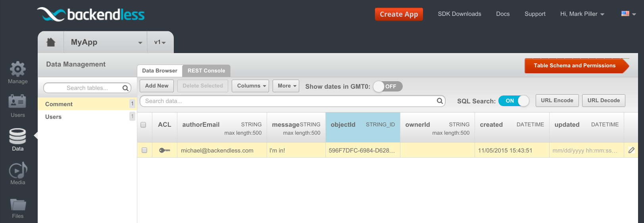Image resolution: width=644 pixels, height=223 pixels.
Task: Click the 11/05/2015 15:43:51 created cell
Action: tap(512, 150)
